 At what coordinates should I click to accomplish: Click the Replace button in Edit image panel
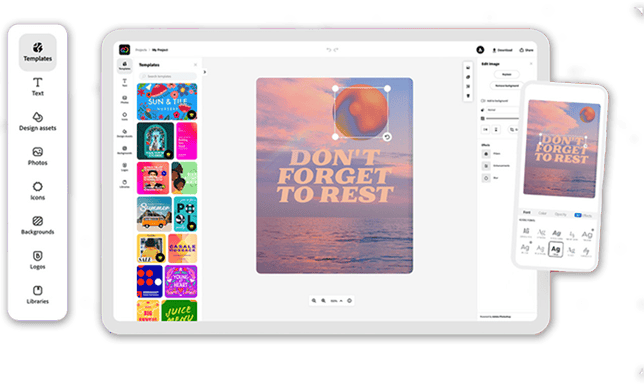(x=507, y=74)
